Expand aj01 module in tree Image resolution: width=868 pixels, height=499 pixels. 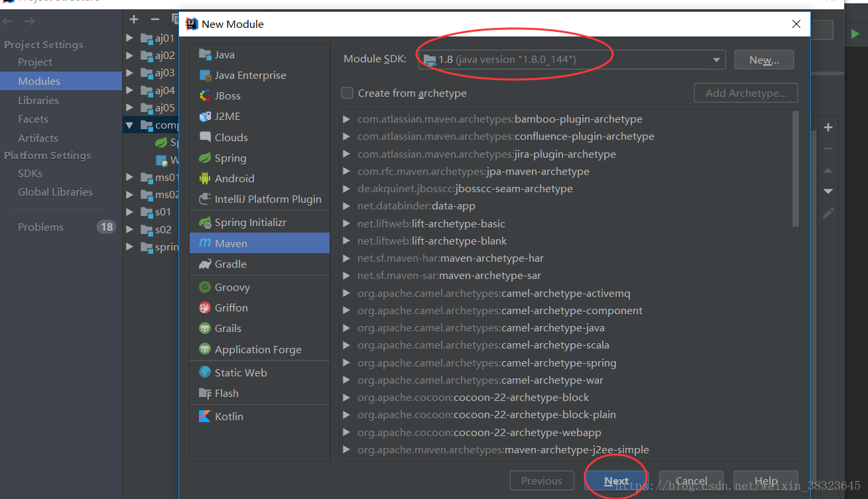pos(130,38)
